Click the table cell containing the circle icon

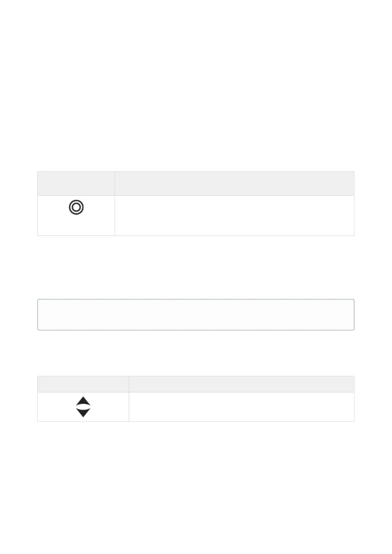point(76,215)
